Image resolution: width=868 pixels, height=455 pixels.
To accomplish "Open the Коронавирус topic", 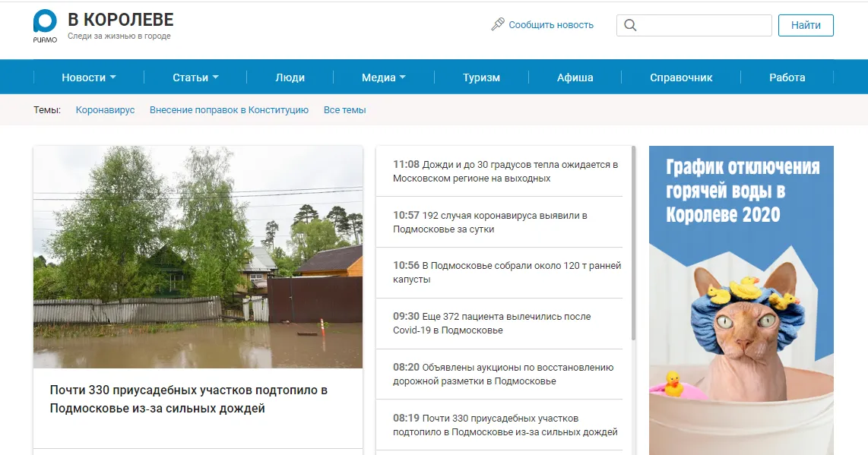I will [105, 109].
